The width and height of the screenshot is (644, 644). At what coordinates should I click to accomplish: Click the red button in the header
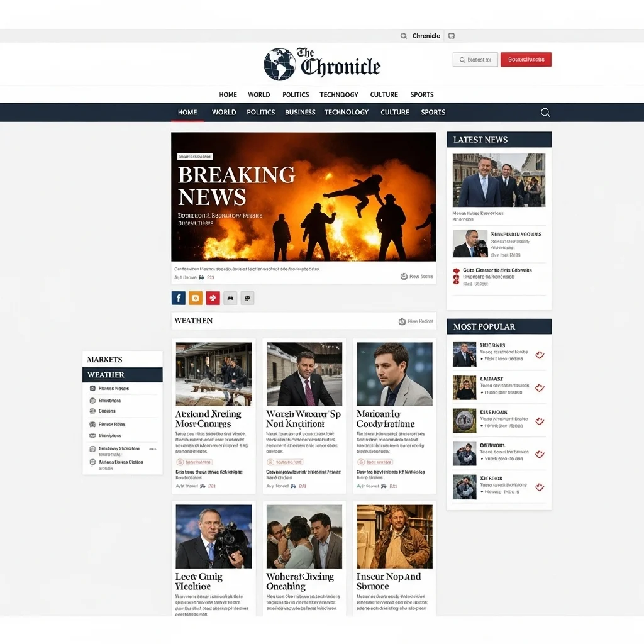(x=526, y=60)
